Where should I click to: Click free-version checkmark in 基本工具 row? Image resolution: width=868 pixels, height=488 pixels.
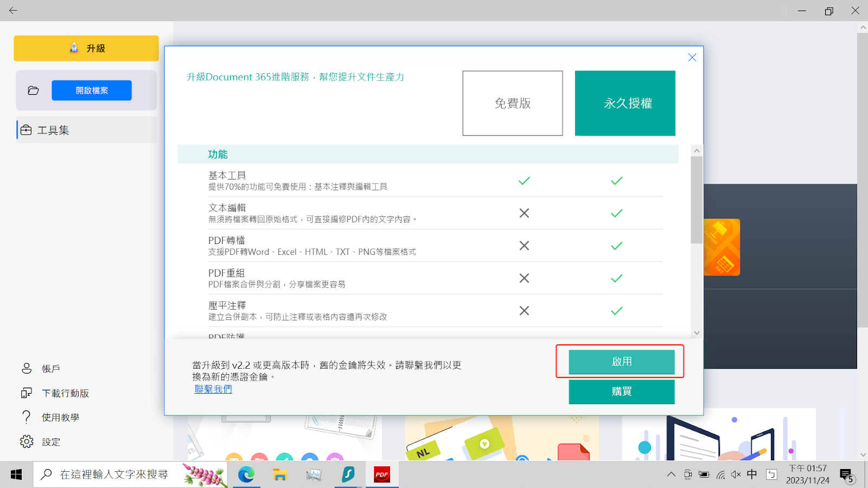pyautogui.click(x=524, y=181)
